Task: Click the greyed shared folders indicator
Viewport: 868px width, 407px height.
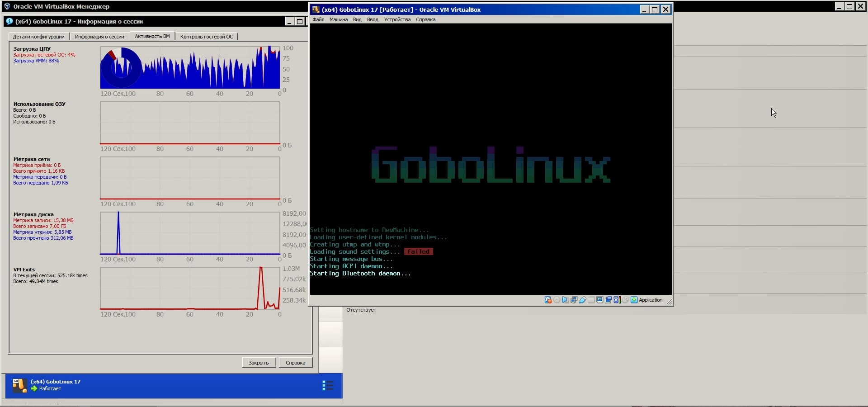Action: (591, 300)
